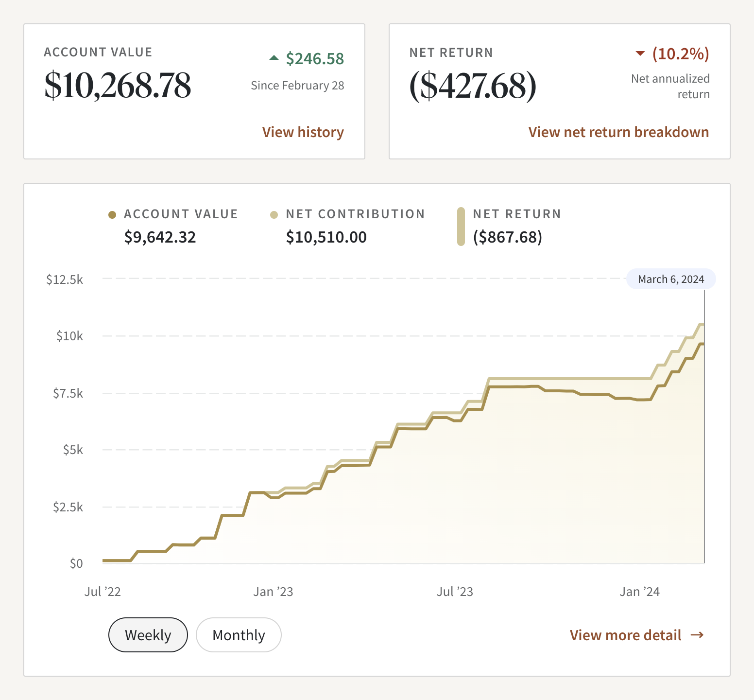754x700 pixels.
Task: Select the Weekly chart interval
Action: [x=148, y=635]
